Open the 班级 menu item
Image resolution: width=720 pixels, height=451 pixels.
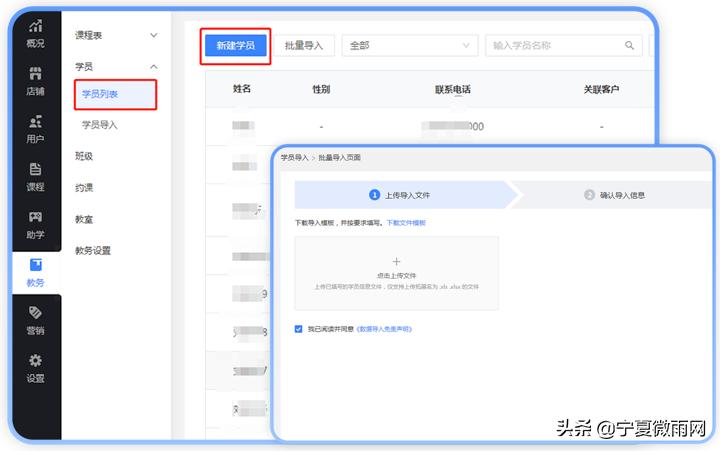(x=84, y=156)
